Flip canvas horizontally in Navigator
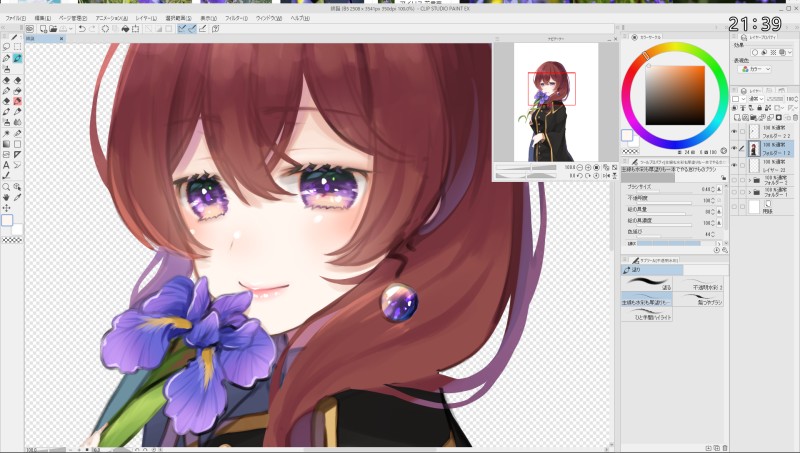The width and height of the screenshot is (800, 453). pos(606,176)
